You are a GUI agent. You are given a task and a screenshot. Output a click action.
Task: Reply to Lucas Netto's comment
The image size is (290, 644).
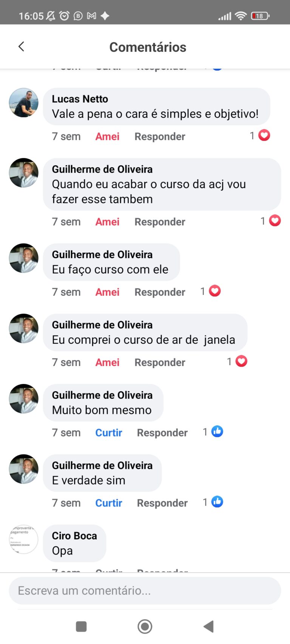[x=160, y=137]
